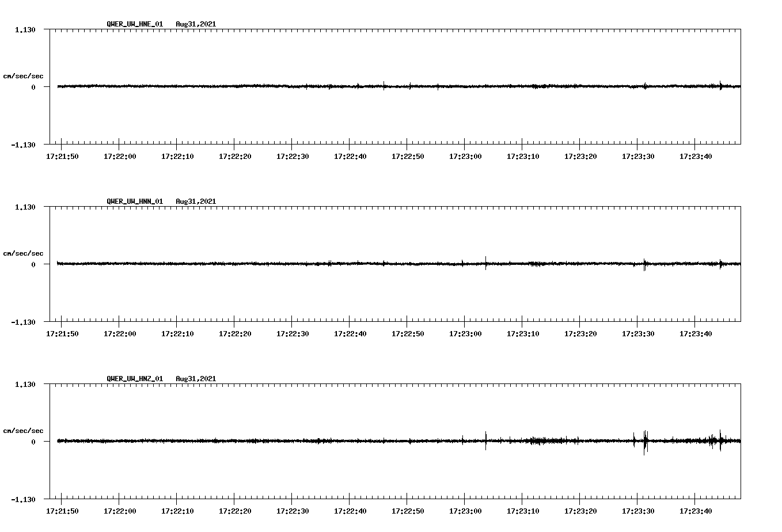Click the 1.130 upper limit on HNZ axis

25,384
